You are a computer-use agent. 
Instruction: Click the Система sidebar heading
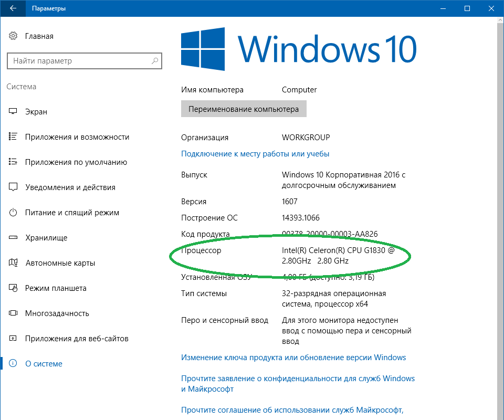point(21,87)
